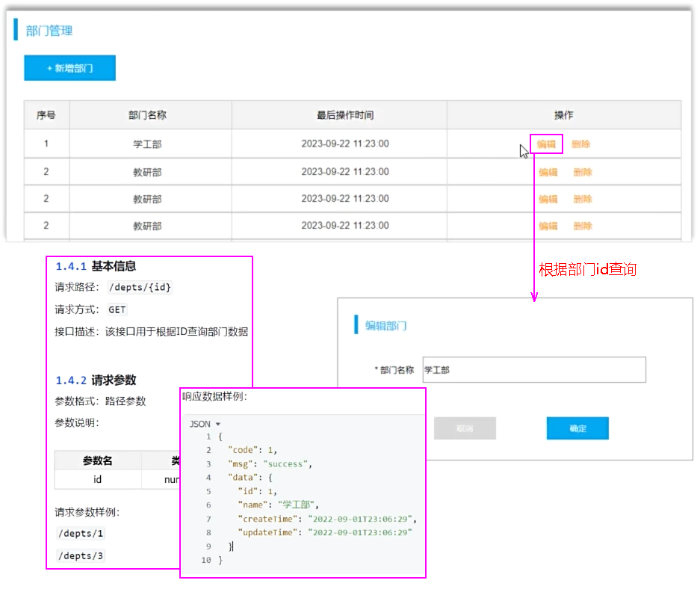Click 删除 in the last visible 教研部 row
Image resolution: width=700 pixels, height=598 pixels.
click(583, 226)
